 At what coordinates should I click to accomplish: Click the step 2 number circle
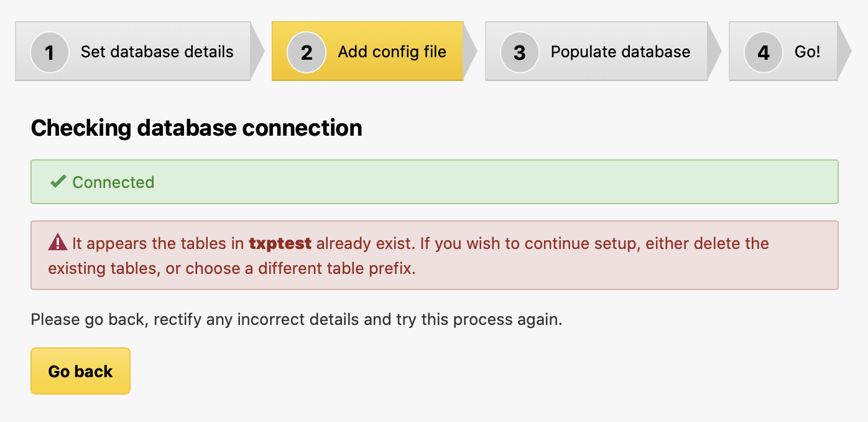coord(306,52)
